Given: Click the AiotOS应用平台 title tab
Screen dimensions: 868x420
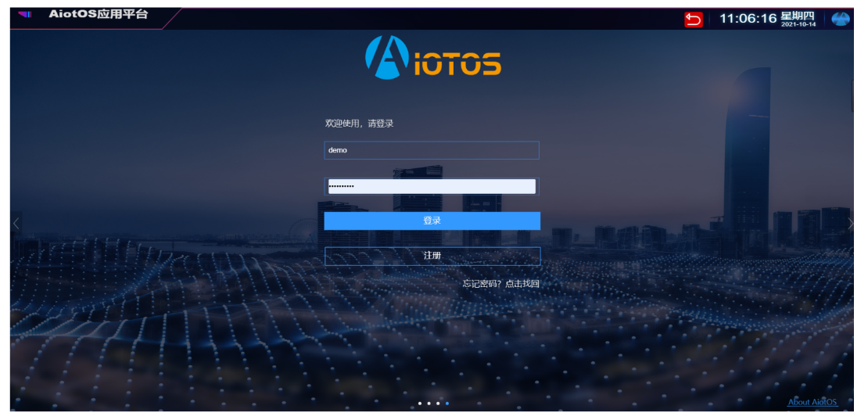Looking at the screenshot, I should click(x=98, y=15).
